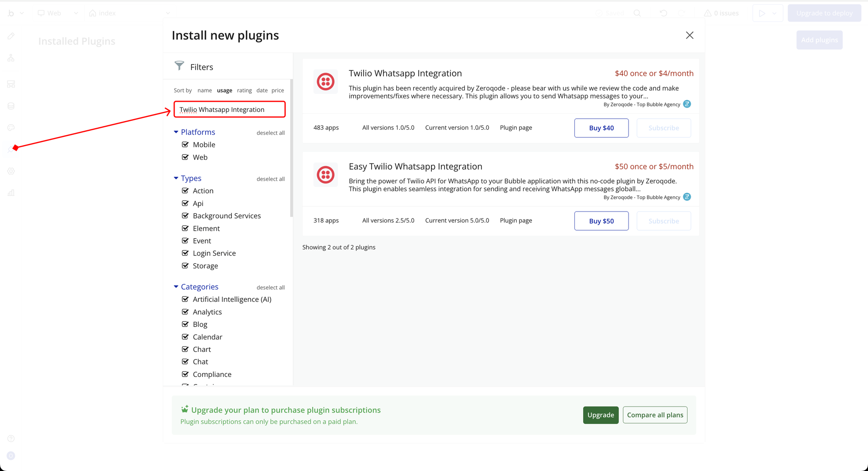
Task: Click the Buy $40 button
Action: [601, 128]
